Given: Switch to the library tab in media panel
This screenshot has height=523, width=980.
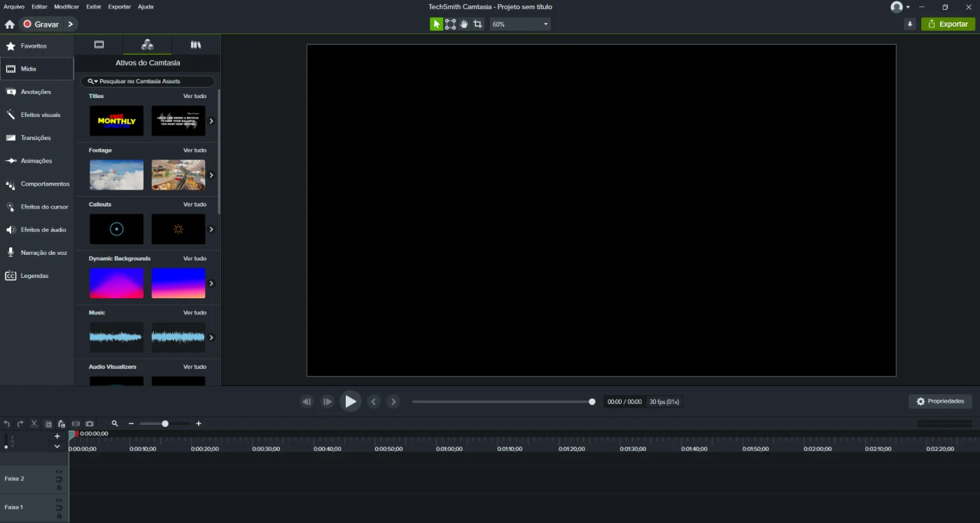Looking at the screenshot, I should click(x=195, y=43).
